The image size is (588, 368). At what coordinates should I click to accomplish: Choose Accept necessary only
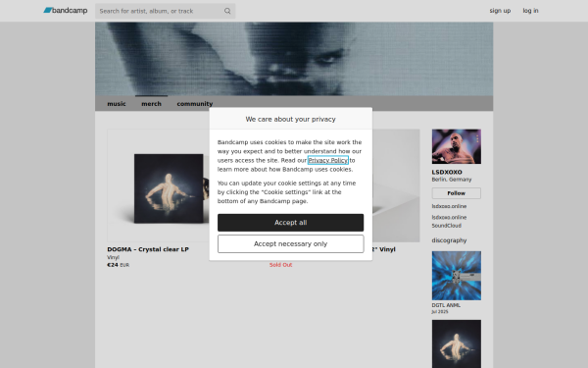coord(291,244)
